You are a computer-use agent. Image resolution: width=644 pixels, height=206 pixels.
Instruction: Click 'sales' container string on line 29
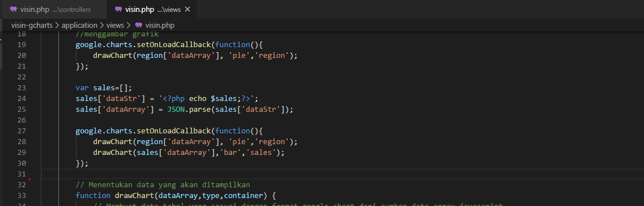(261, 153)
